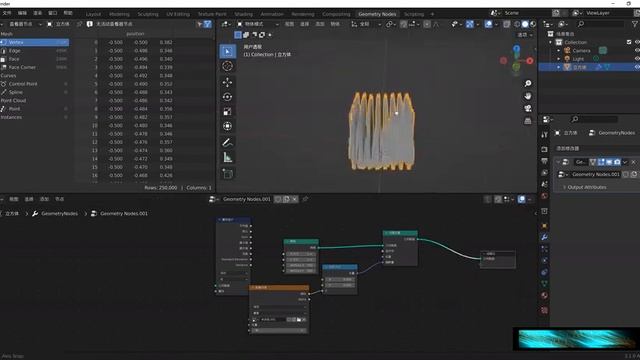Expand the Light tree item
The height and width of the screenshot is (360, 640).
pos(559,59)
